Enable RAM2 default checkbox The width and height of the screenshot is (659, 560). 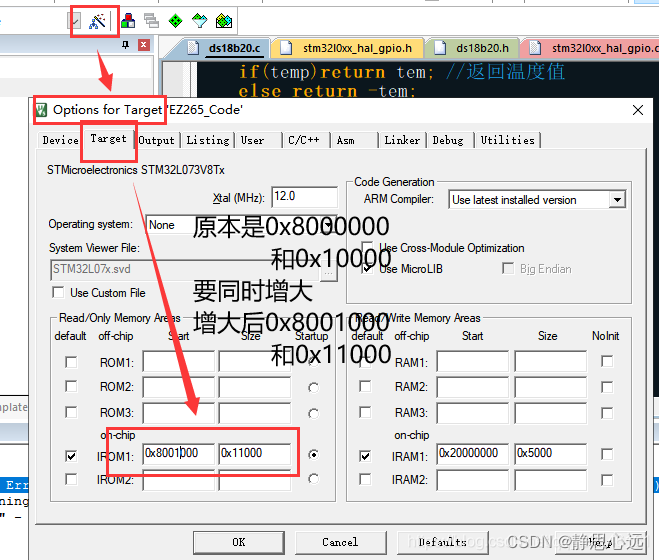click(365, 386)
